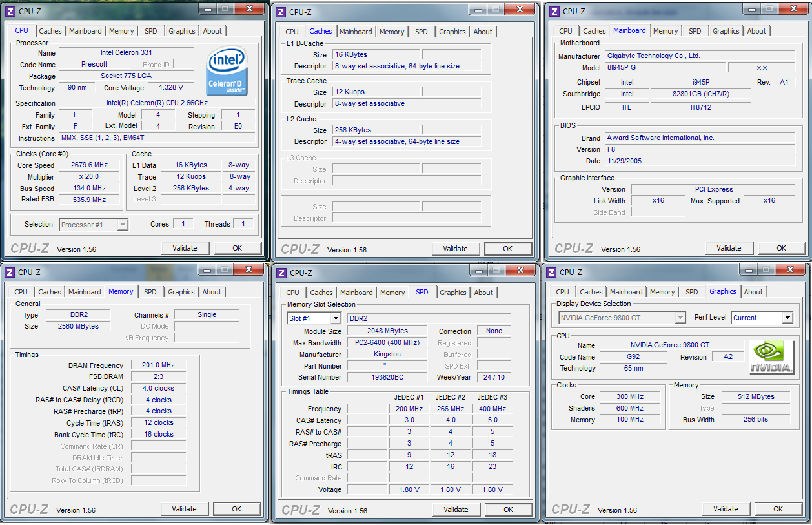Select Memory tab in the Graphics window
Screen dimensions: 812x525
coord(662,292)
